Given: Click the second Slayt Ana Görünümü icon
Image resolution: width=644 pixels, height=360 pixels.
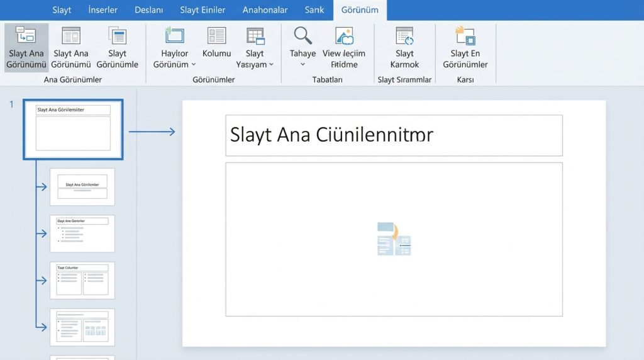Looking at the screenshot, I should pyautogui.click(x=71, y=35).
